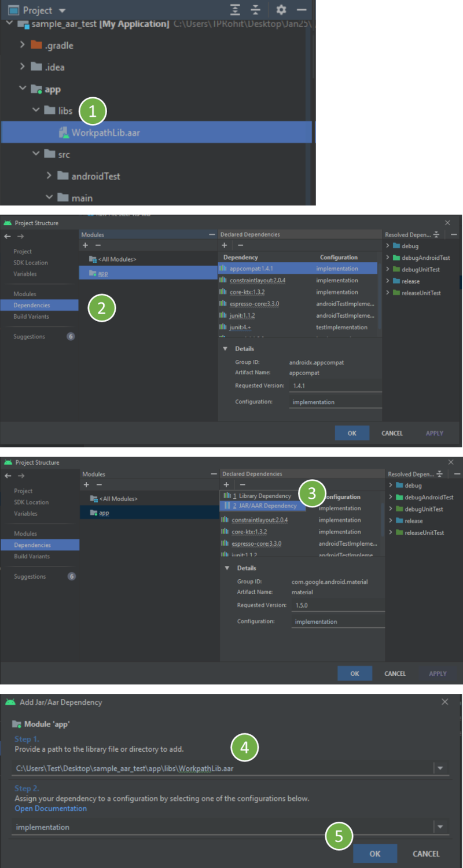Click the 'Step 2.' label in Add Jar/Aar dialog
The image size is (463, 868).
[x=27, y=788]
